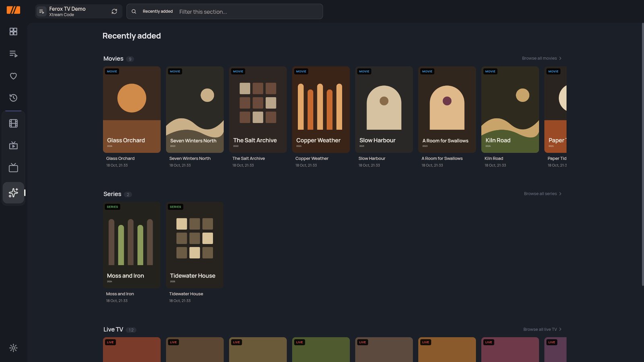Click the page scrollbar on right edge
Viewport: 644px width, 362px height.
(642, 154)
